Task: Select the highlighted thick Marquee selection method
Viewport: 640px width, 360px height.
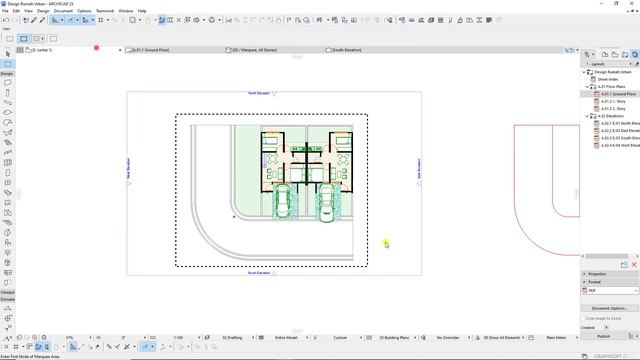Action: coord(24,39)
